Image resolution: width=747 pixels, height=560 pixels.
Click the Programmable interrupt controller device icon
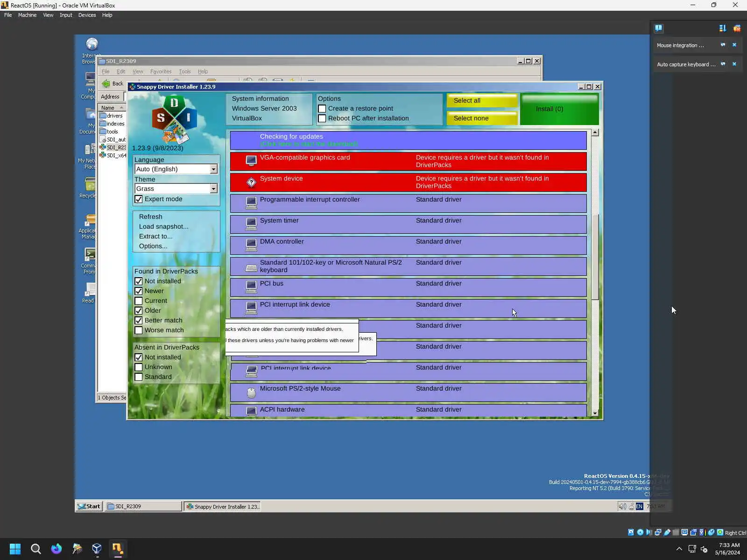click(x=251, y=203)
